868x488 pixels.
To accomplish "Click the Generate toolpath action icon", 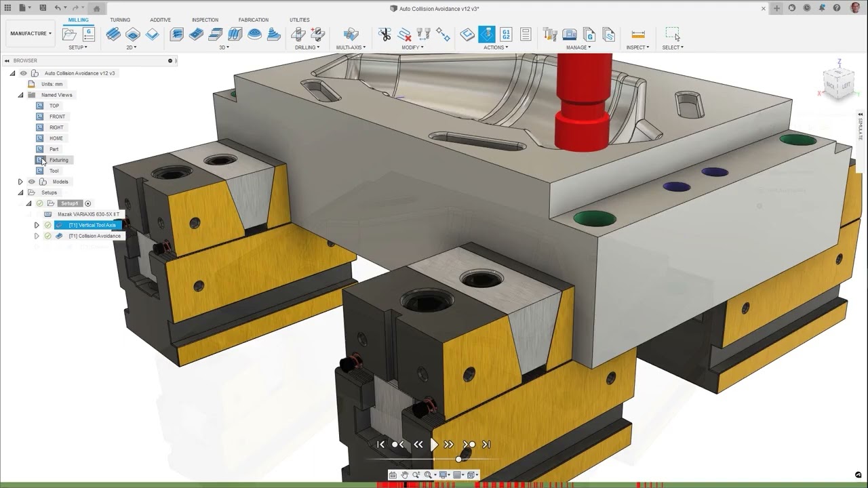I will [467, 34].
